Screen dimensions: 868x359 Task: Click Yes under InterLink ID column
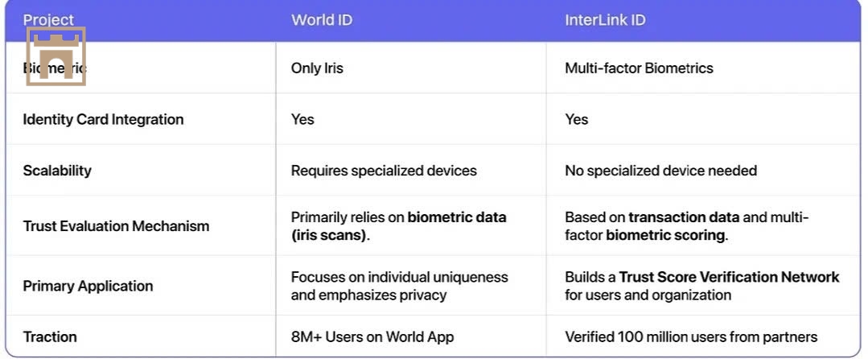tap(576, 119)
